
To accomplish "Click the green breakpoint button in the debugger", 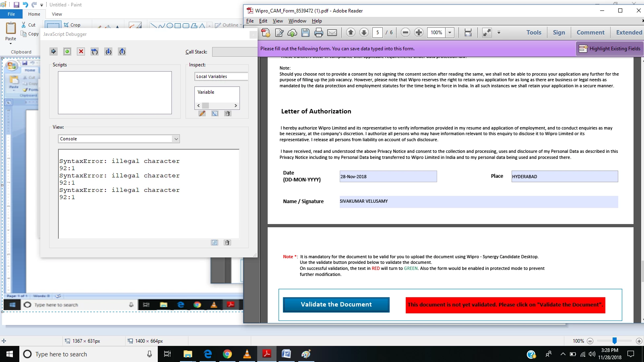I will tap(67, 51).
